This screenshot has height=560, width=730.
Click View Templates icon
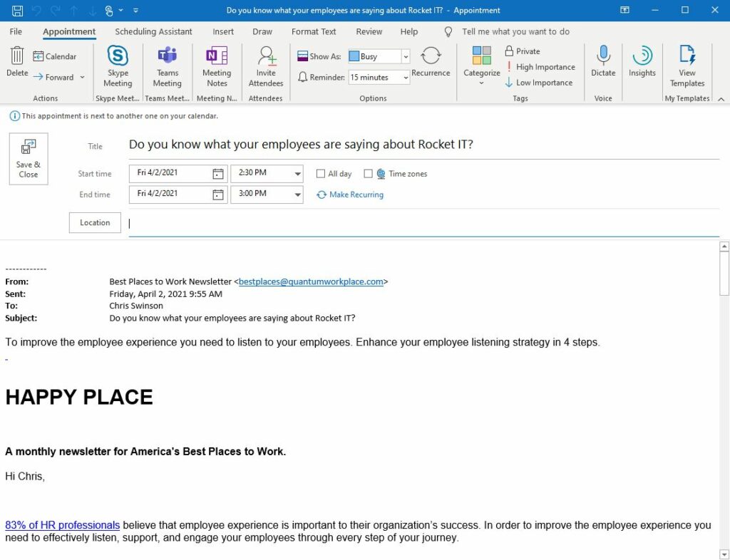(687, 66)
